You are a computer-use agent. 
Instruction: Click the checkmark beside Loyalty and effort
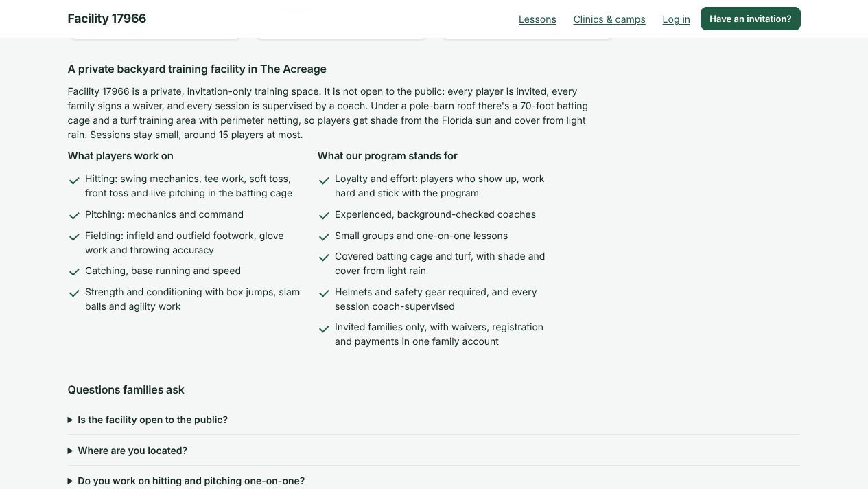(x=324, y=181)
